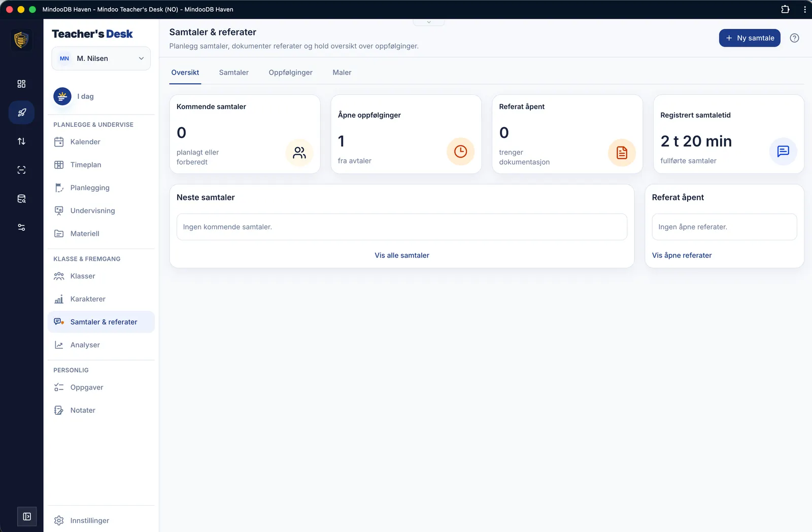Viewport: 812px width, 532px height.
Task: Click the clock icon on Åpne oppfølginger card
Action: point(460,151)
